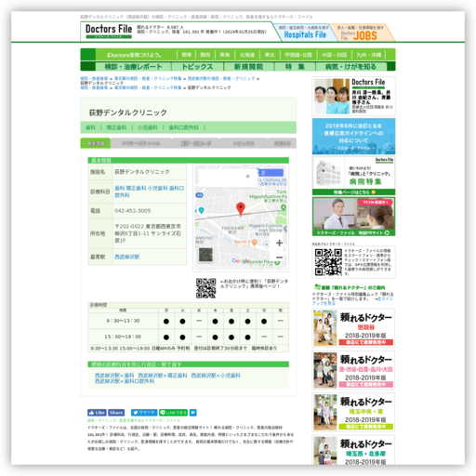Click the small blue icon beside LINE button
This screenshot has width=476, height=476.
click(192, 413)
